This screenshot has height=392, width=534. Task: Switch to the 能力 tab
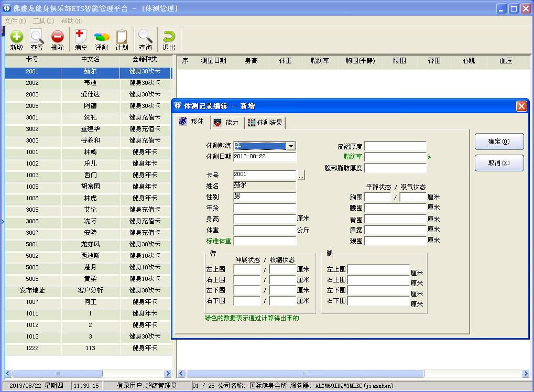click(x=227, y=123)
